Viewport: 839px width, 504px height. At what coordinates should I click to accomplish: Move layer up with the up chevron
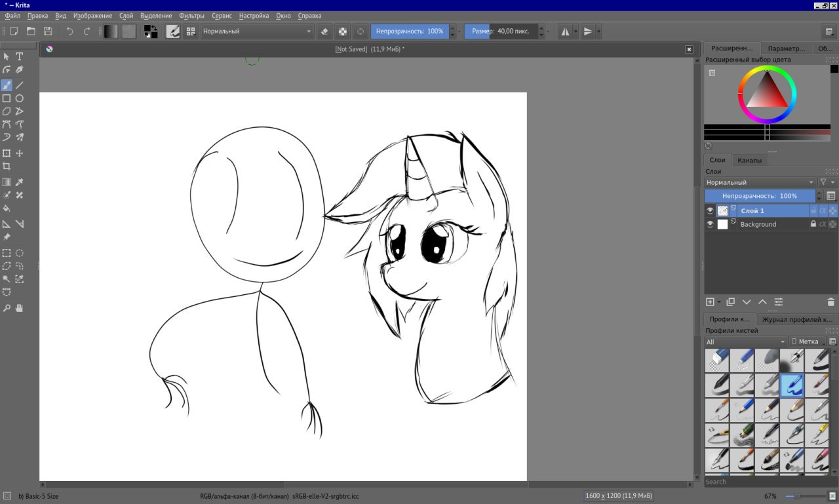coord(762,302)
